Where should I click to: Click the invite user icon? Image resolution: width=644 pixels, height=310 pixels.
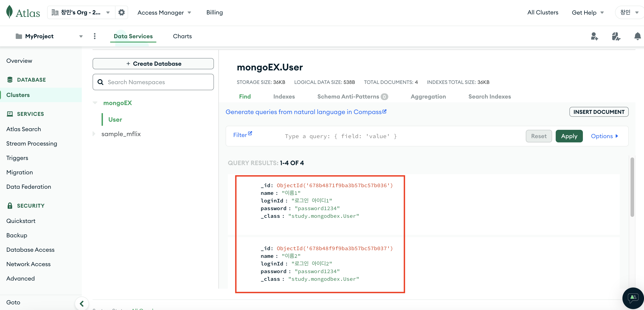point(594,36)
